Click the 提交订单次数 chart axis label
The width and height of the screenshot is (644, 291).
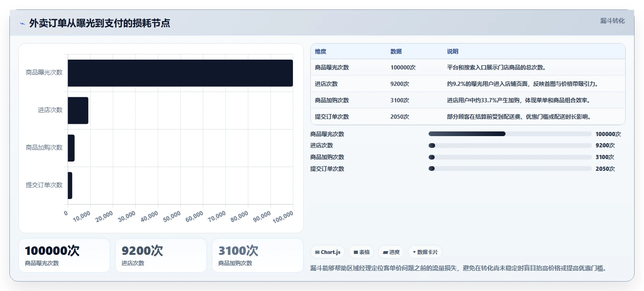[x=44, y=185]
